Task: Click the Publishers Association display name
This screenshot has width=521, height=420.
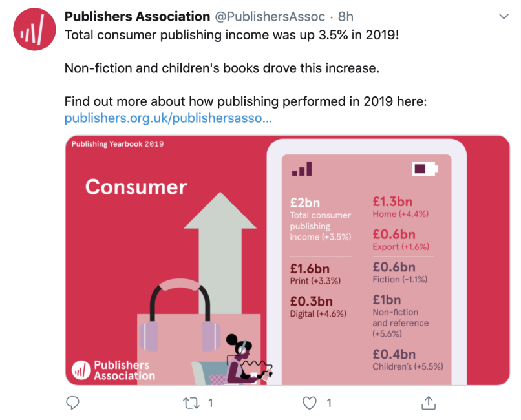Action: 137,16
